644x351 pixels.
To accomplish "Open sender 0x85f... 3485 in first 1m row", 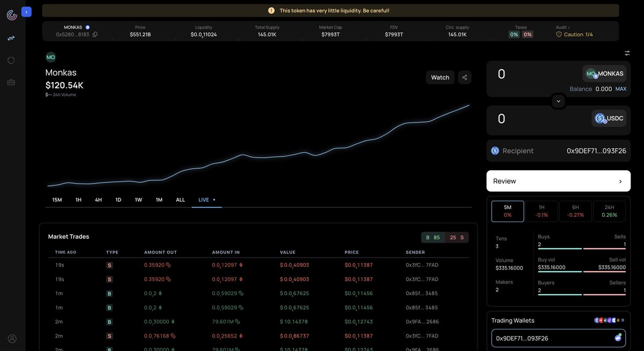I will coord(422,294).
